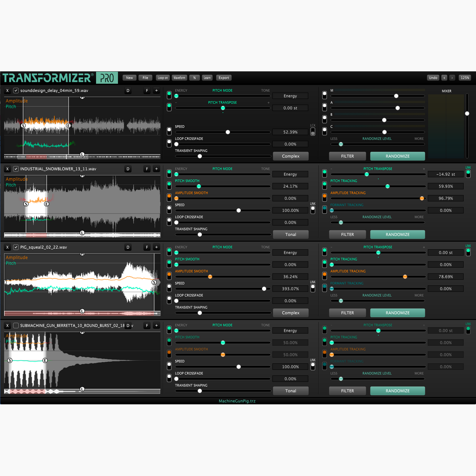Click the % toolbar icon
The height and width of the screenshot is (476, 476).
pos(194,78)
